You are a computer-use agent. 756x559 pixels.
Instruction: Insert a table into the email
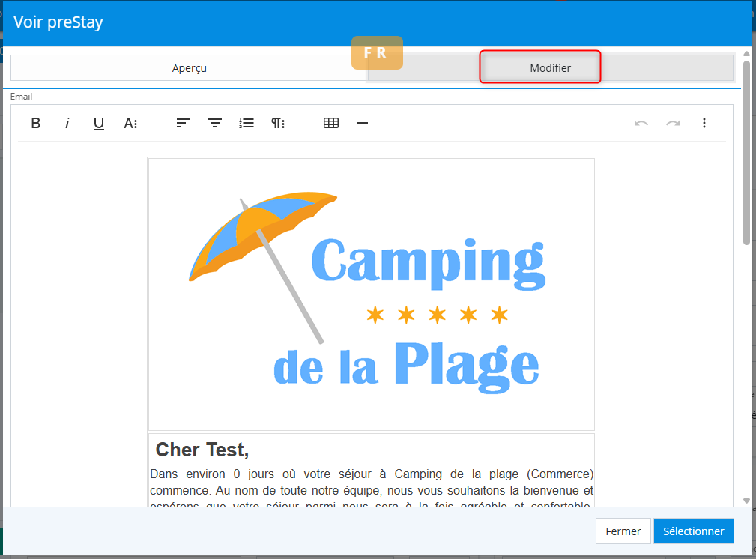331,124
